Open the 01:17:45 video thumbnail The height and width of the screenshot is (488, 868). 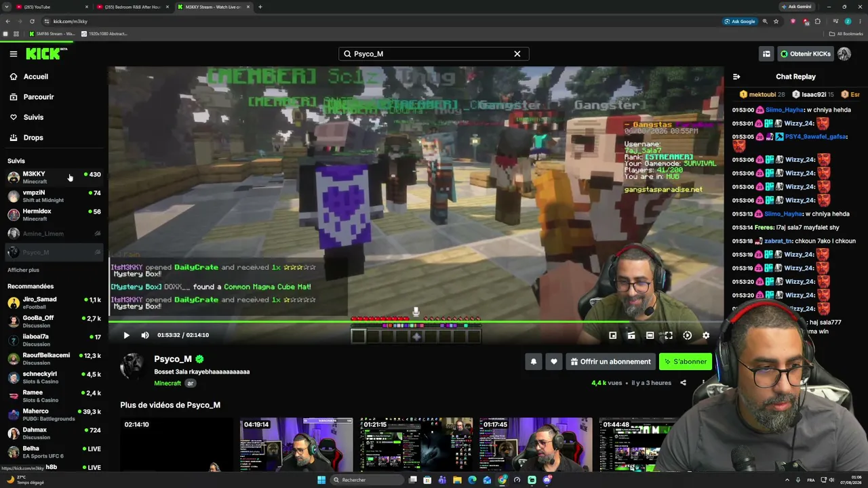tap(536, 445)
